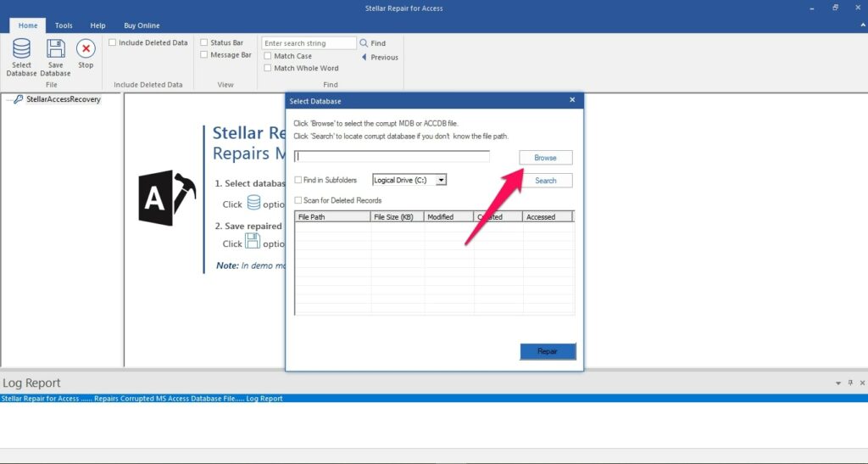Toggle the Log Report pin icon
This screenshot has width=868, height=464.
[x=850, y=383]
